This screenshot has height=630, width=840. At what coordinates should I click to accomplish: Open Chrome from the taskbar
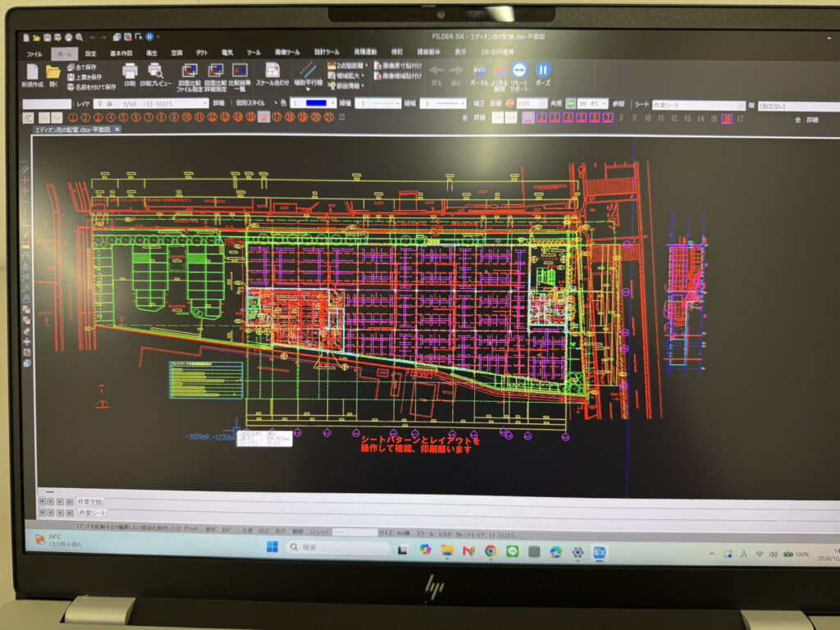pyautogui.click(x=491, y=551)
